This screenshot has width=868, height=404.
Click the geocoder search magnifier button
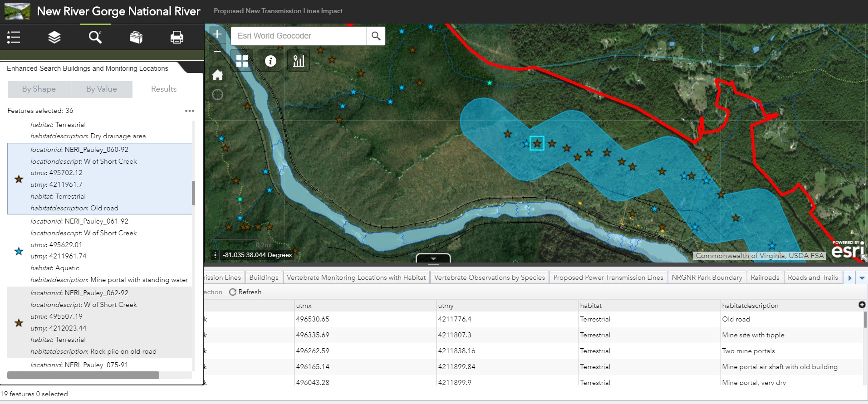pyautogui.click(x=376, y=36)
